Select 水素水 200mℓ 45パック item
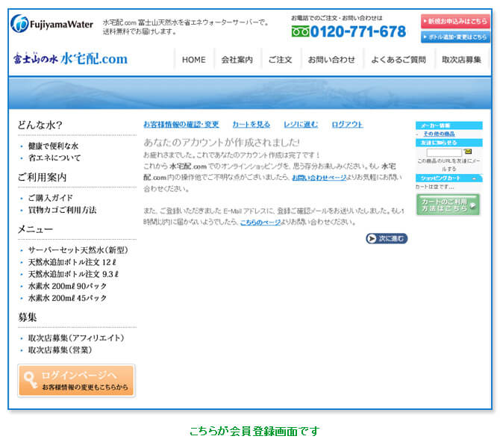This screenshot has height=448, width=500. coord(67,298)
